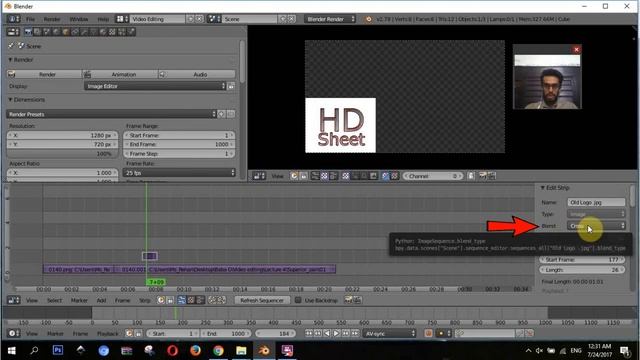This screenshot has height=360, width=640.
Task: Click the properties editor type icon
Action: coord(13,32)
